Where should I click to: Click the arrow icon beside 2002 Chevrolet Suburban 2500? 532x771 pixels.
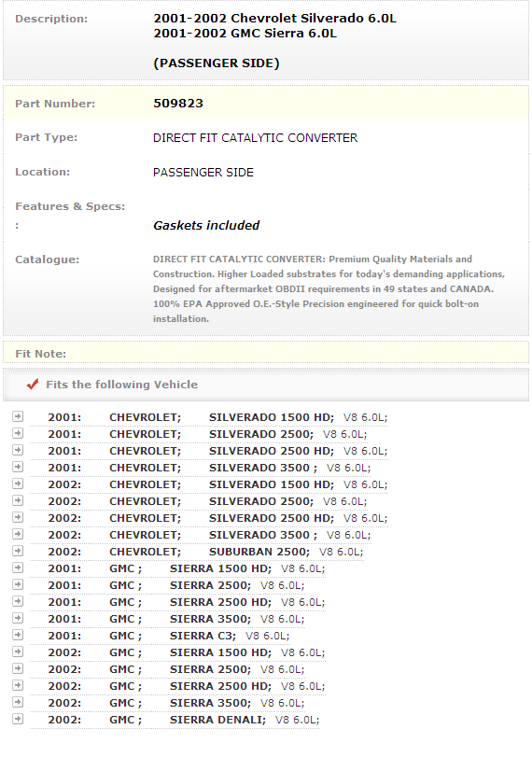tap(18, 551)
